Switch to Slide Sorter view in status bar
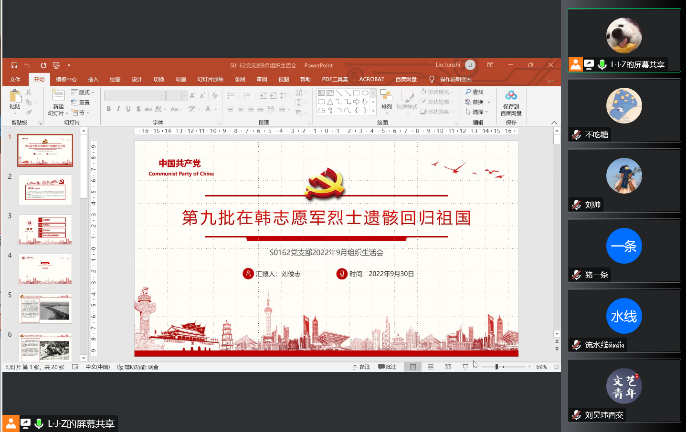This screenshot has width=686, height=432. point(430,367)
